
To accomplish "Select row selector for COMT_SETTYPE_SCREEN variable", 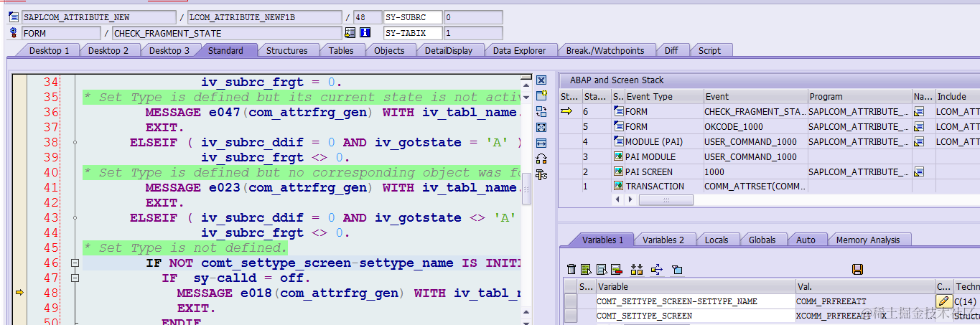I will click(571, 316).
